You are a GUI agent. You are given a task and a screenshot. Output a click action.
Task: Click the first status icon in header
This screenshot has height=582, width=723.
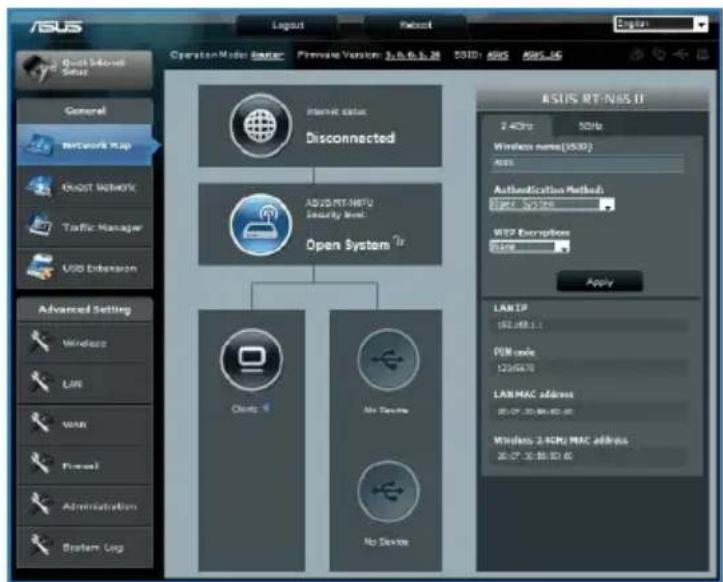637,55
